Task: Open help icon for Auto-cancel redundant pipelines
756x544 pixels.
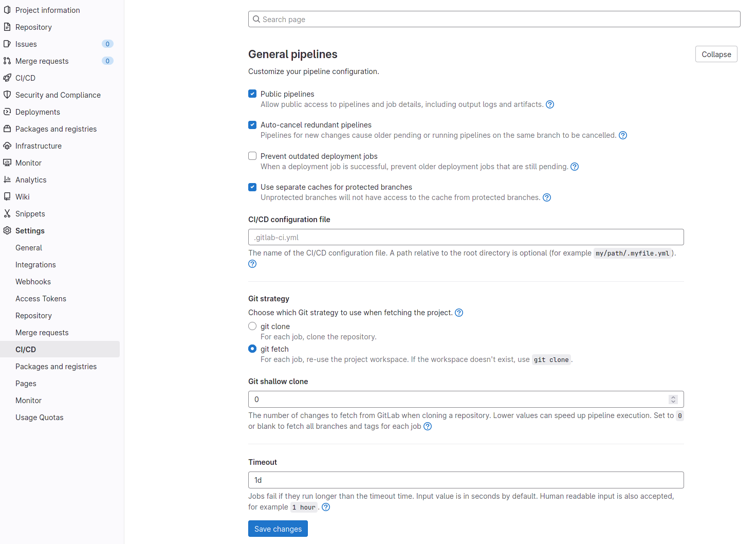Action: tap(623, 135)
